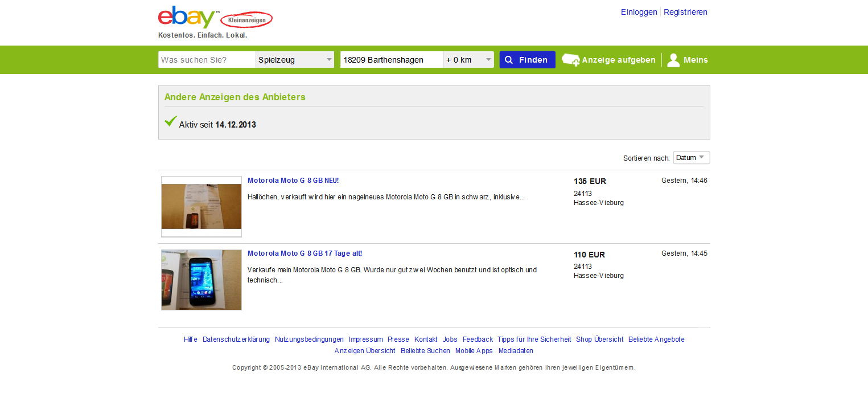Open the Impressum footer link

366,339
